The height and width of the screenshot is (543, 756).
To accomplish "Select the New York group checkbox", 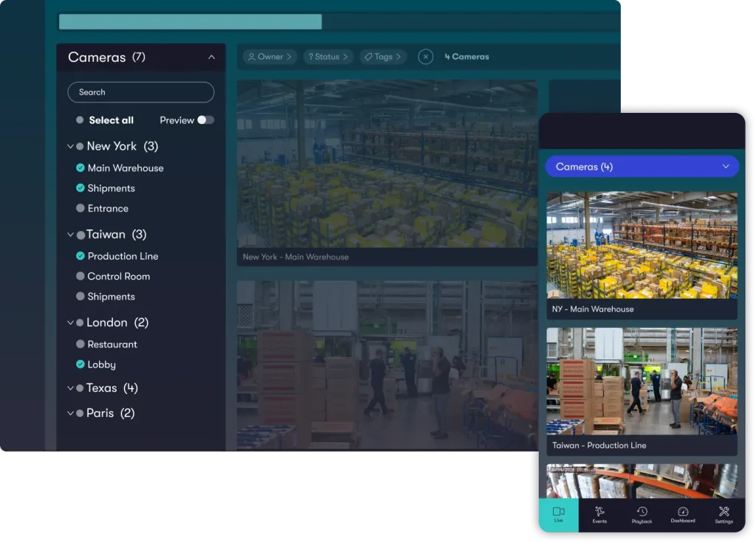I will (80, 146).
